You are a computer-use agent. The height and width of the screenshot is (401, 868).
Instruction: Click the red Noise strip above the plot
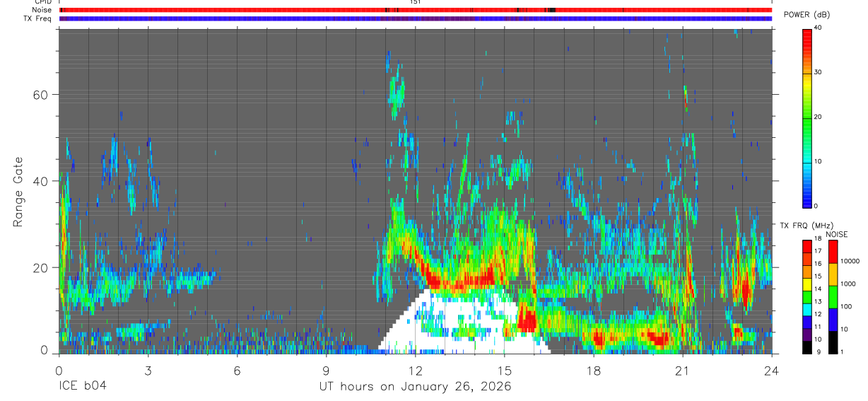point(416,10)
